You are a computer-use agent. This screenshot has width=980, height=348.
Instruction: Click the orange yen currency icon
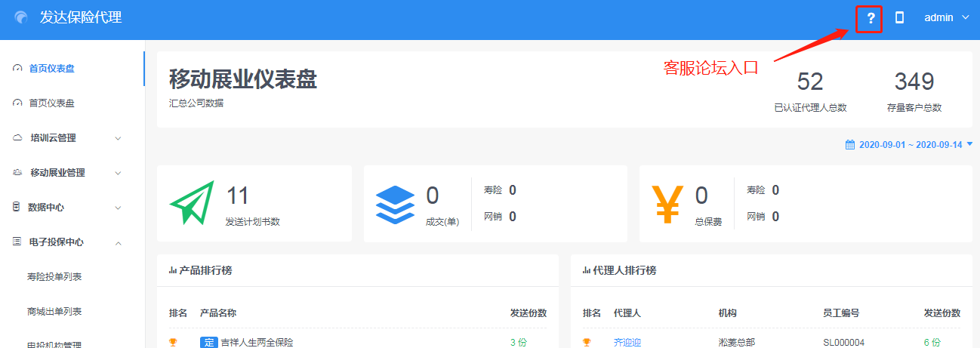tap(667, 204)
